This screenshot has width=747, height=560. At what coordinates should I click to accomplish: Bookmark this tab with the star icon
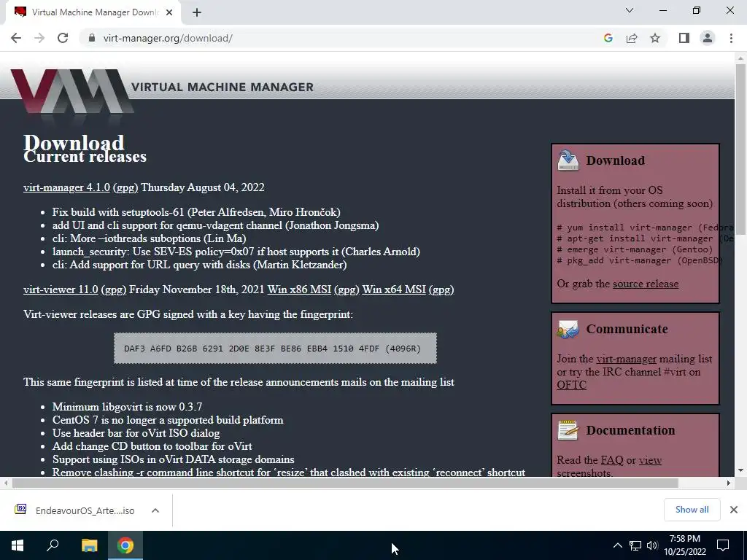click(x=655, y=38)
